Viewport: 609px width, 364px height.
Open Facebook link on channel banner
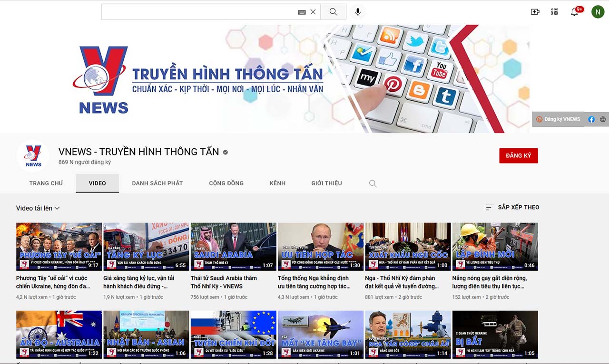[591, 119]
